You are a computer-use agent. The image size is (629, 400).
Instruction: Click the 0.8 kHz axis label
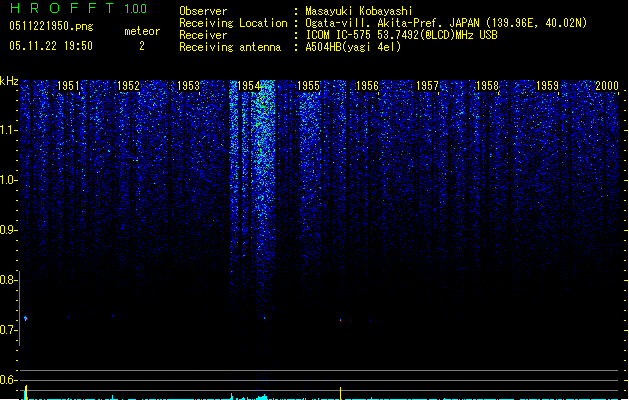[8, 280]
